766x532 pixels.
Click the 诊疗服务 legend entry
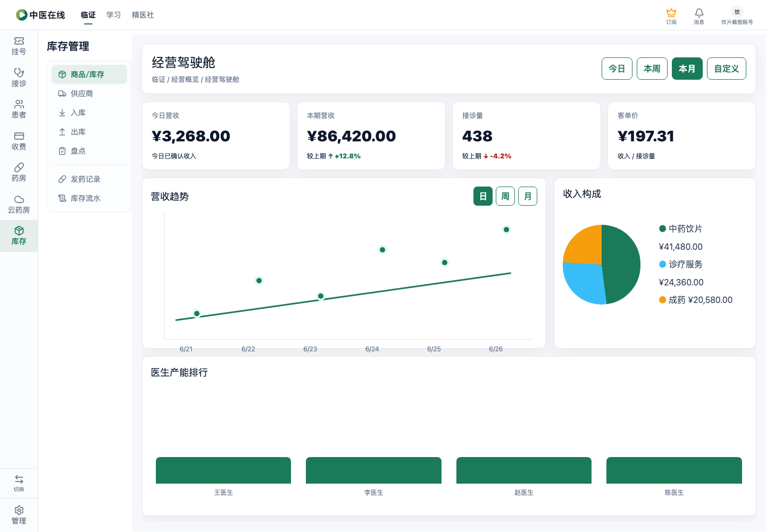pos(681,264)
